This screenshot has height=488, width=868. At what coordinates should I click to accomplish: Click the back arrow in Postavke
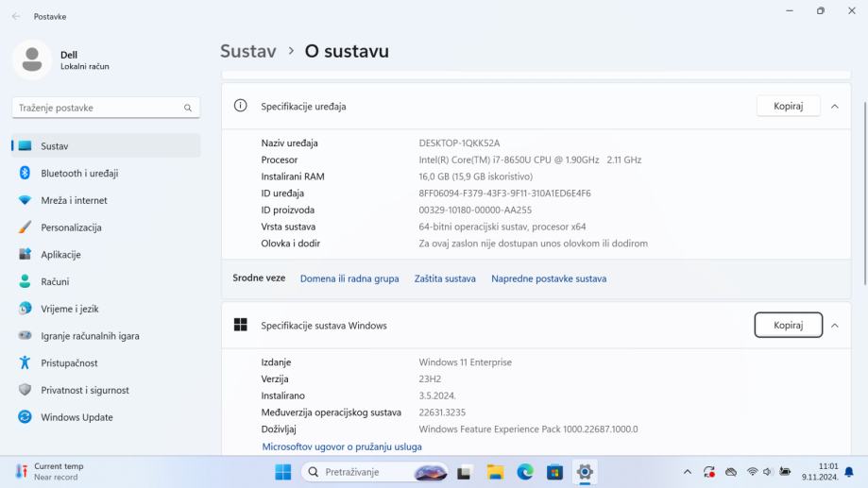point(16,17)
